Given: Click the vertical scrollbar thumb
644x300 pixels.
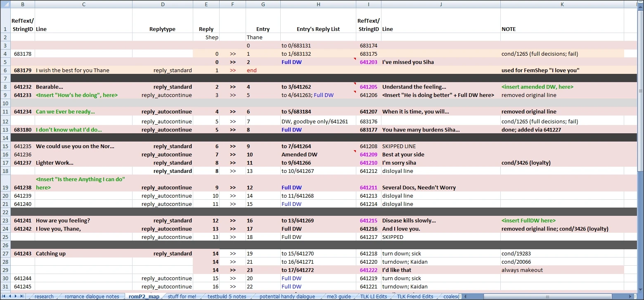Looking at the screenshot, I should click(640, 91).
